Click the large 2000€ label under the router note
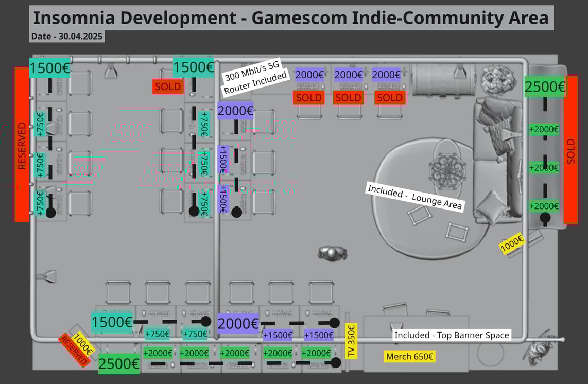Screen dimensions: 588x384 235,111
